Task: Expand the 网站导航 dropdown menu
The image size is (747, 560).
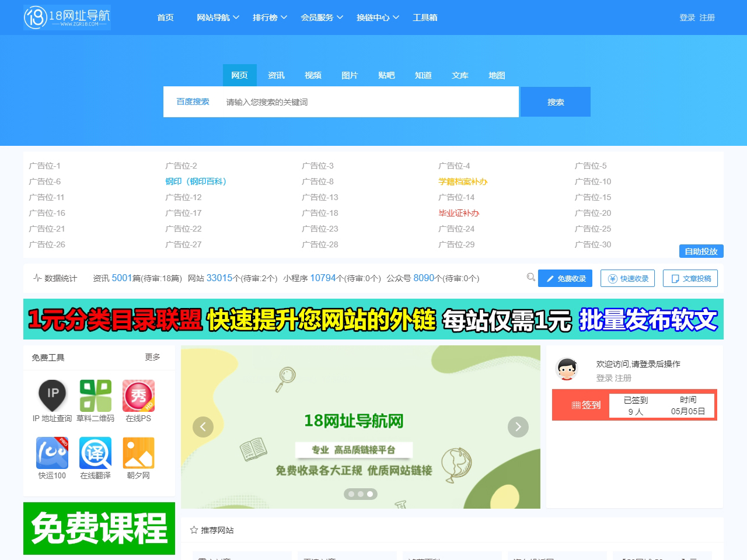Action: (x=218, y=17)
